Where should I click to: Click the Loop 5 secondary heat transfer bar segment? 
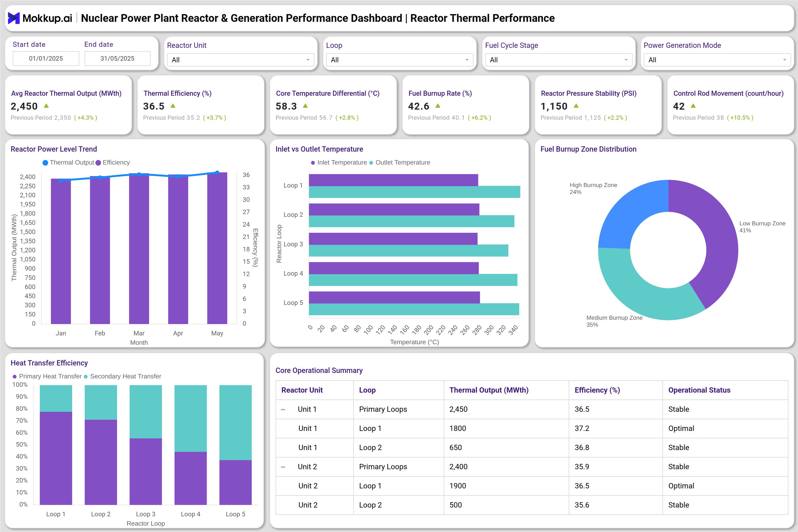[x=235, y=422]
